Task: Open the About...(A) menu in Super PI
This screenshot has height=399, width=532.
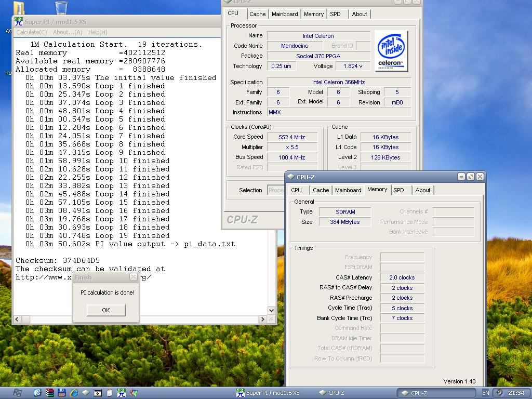Action: coord(68,32)
